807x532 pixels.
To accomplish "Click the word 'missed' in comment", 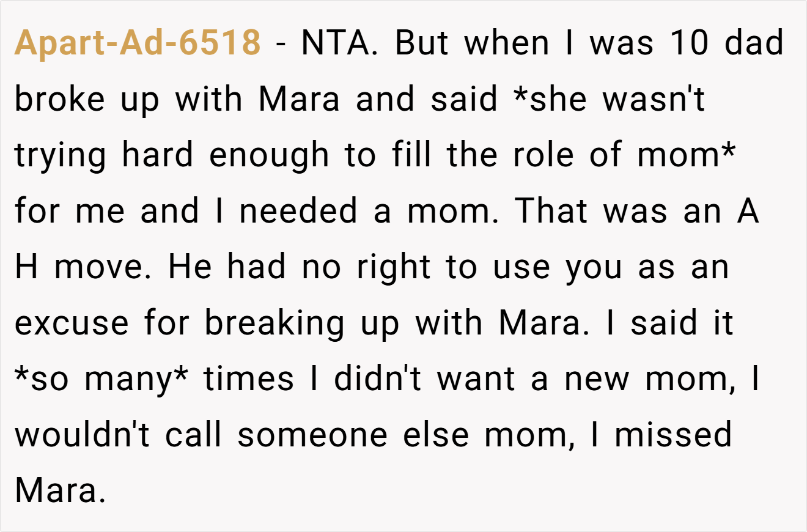I will click(673, 437).
